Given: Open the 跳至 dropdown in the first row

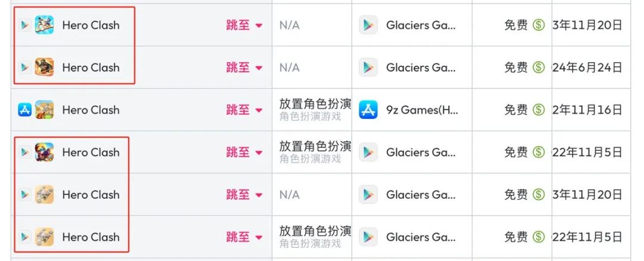Looking at the screenshot, I should tap(244, 25).
